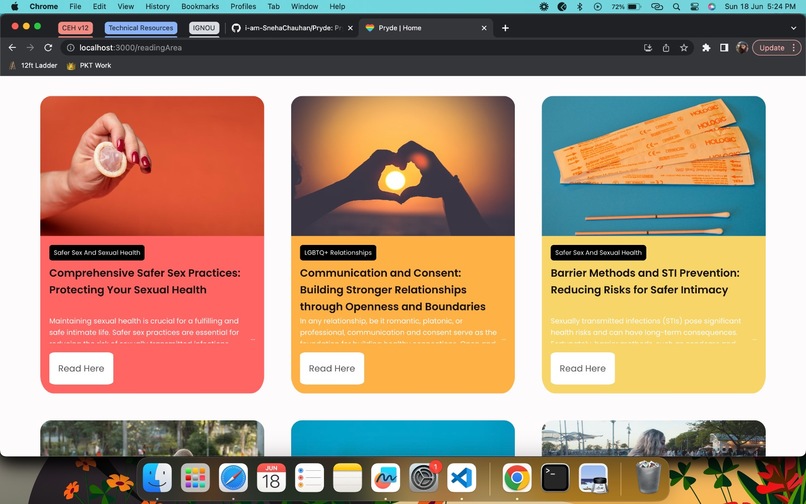This screenshot has height=504, width=806.
Task: Click title Communication and Consent
Action: point(393,290)
